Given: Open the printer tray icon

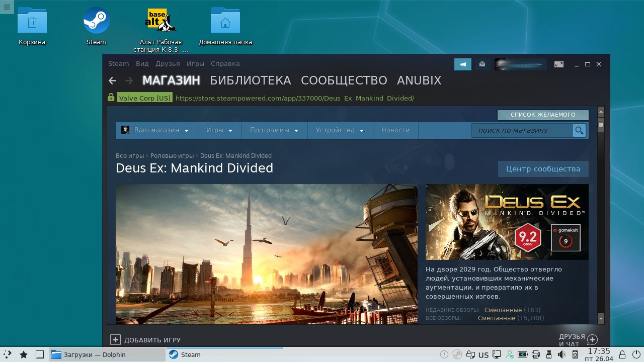Looking at the screenshot, I should click(x=536, y=354).
